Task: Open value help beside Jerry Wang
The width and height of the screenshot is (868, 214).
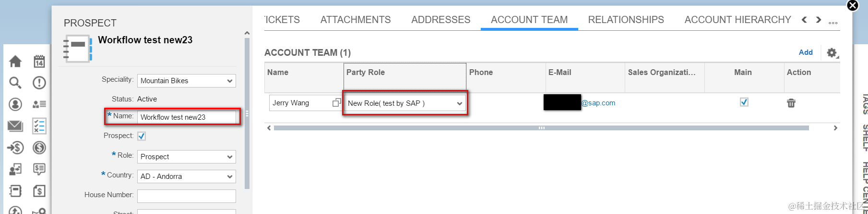Action: click(336, 102)
